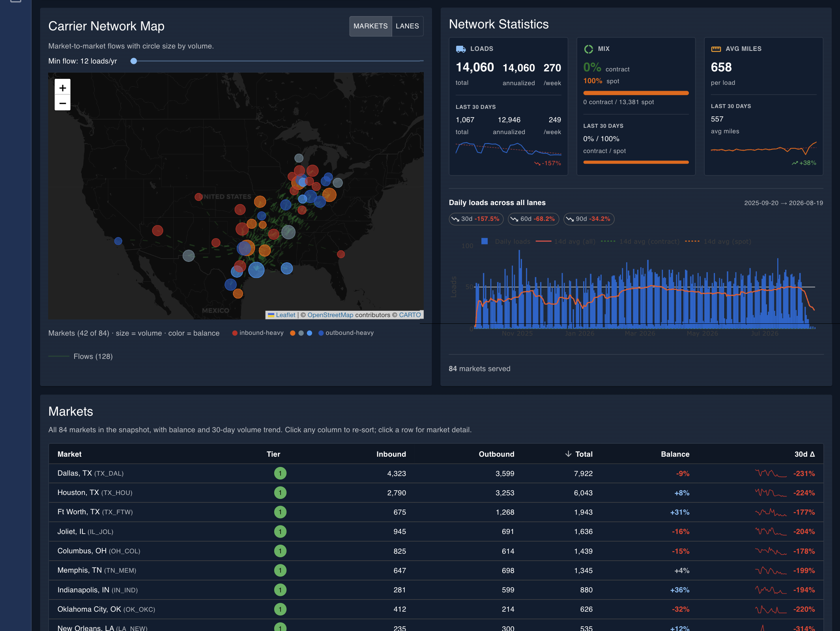The height and width of the screenshot is (631, 840).
Task: Select the 60d -68.2% trend chip
Action: click(533, 219)
